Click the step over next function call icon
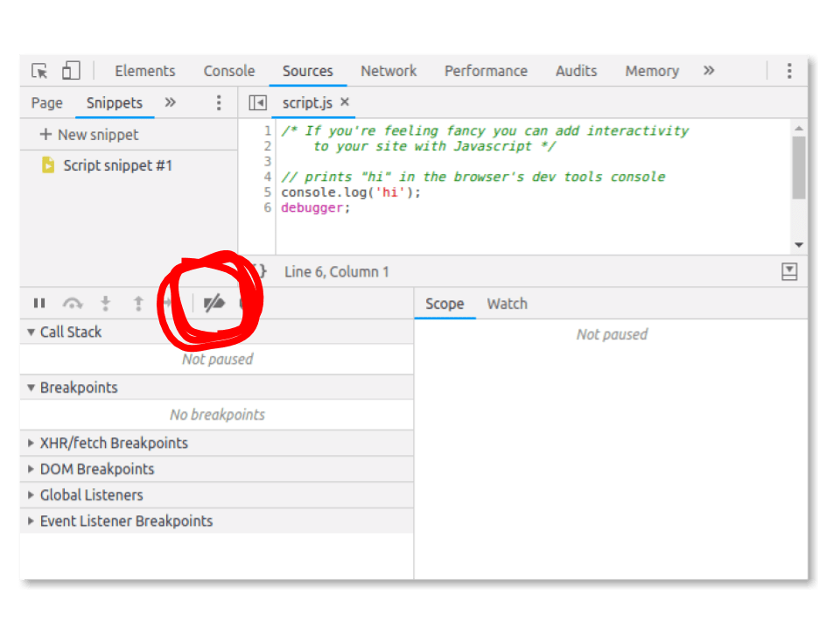 point(73,303)
